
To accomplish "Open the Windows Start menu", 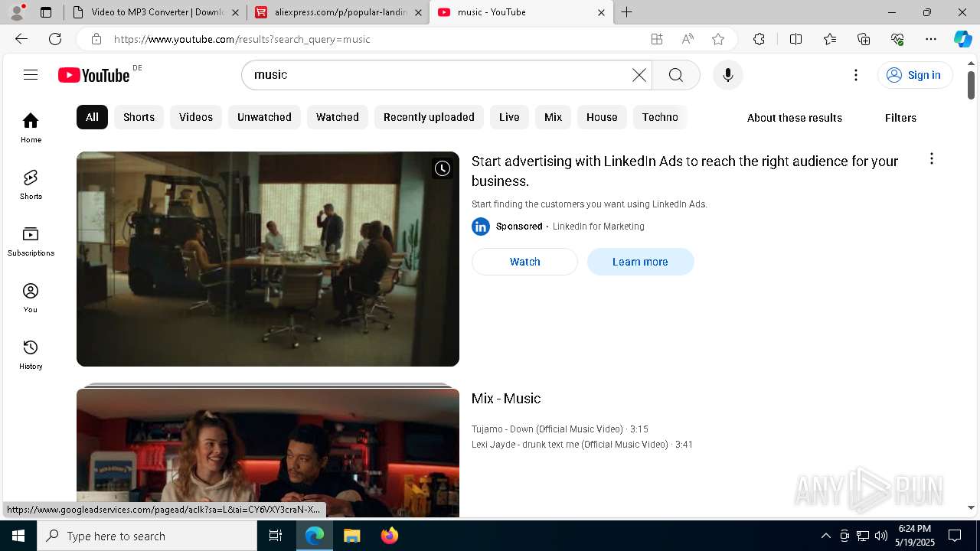I will point(18,536).
